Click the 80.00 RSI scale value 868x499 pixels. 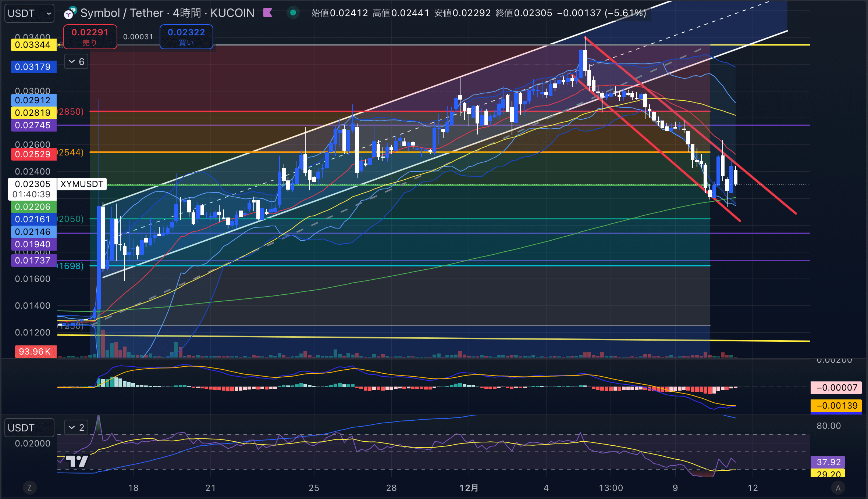click(829, 426)
